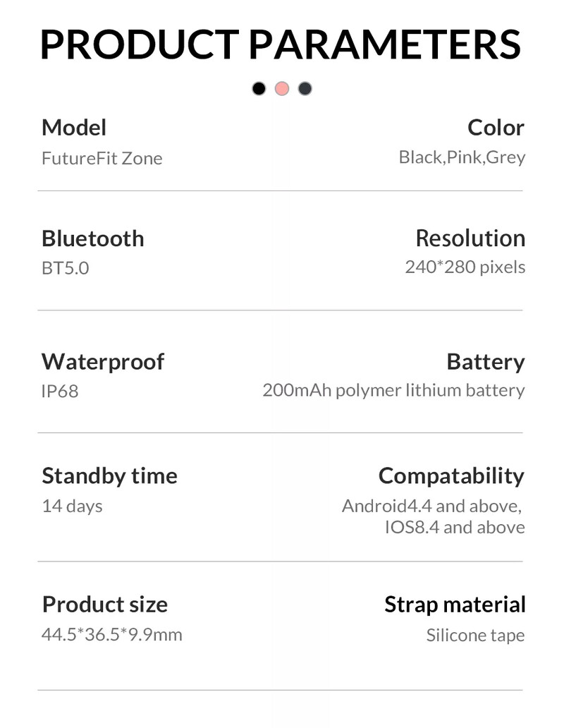Click the 14 days value

73,506
